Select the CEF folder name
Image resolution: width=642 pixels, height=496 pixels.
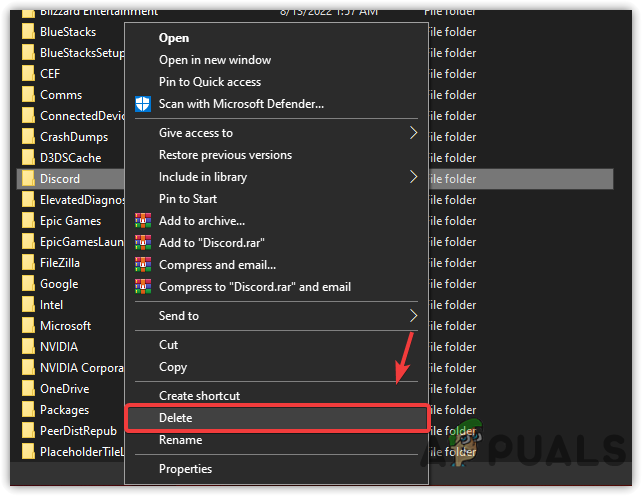click(50, 74)
